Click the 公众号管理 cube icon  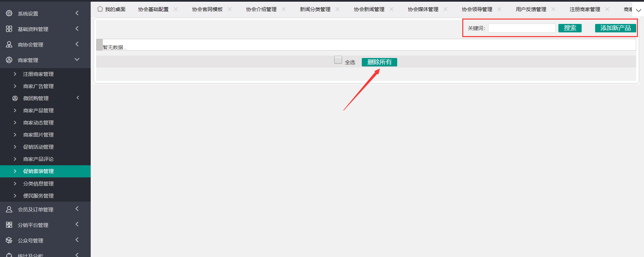[9, 240]
